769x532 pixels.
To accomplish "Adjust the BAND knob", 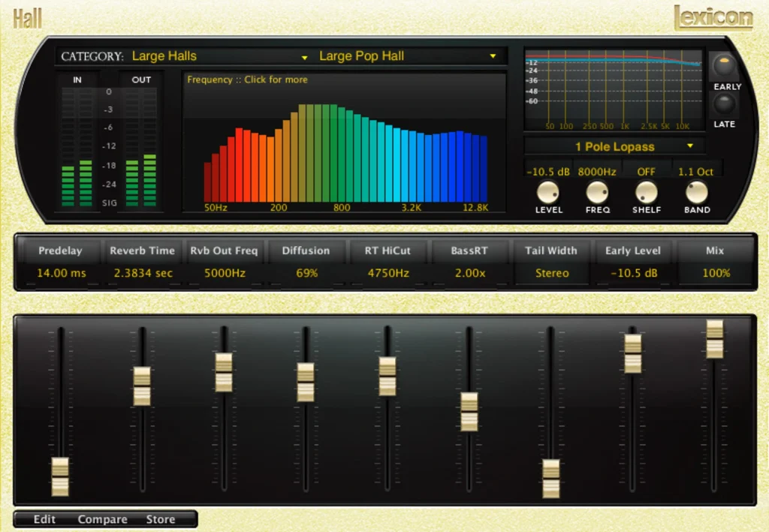I will [x=696, y=194].
